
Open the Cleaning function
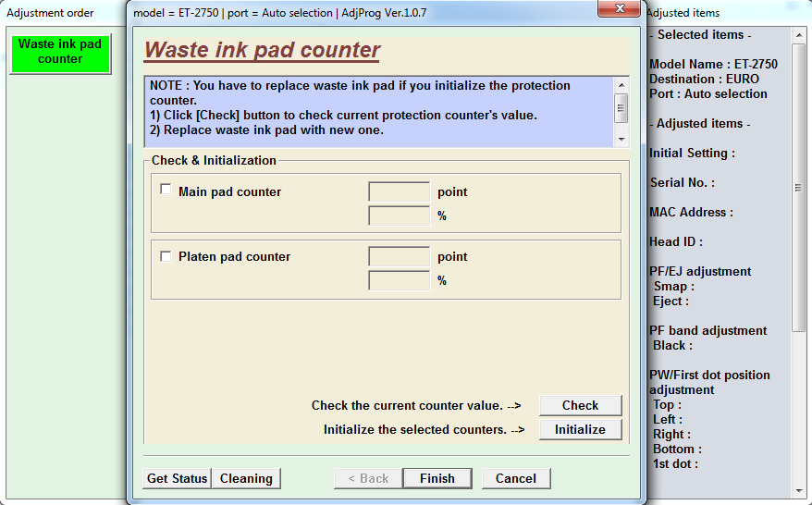(246, 478)
